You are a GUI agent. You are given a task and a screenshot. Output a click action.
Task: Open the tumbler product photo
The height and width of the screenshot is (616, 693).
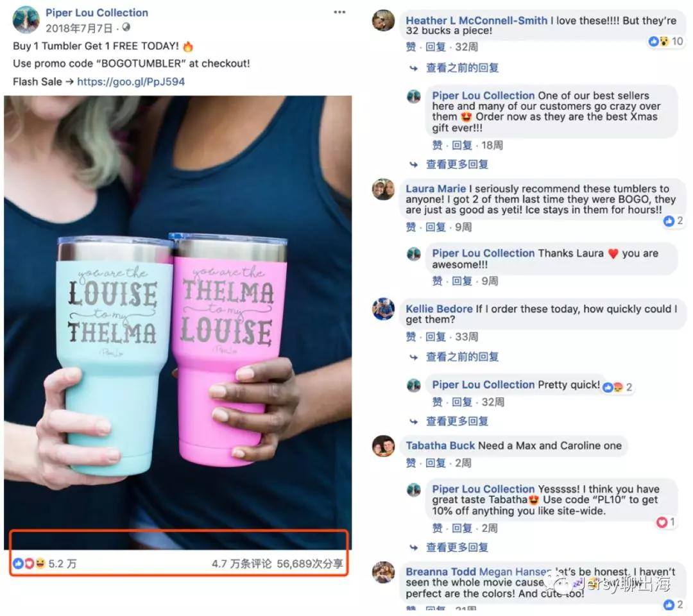pos(178,323)
